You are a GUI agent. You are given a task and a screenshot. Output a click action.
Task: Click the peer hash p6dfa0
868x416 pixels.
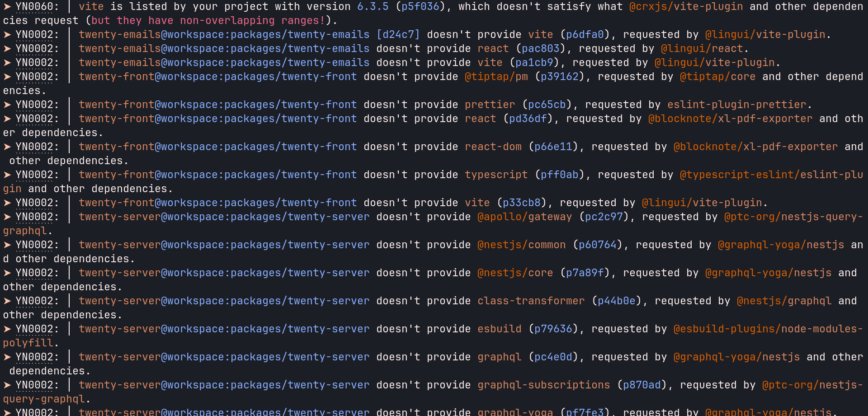(x=585, y=35)
